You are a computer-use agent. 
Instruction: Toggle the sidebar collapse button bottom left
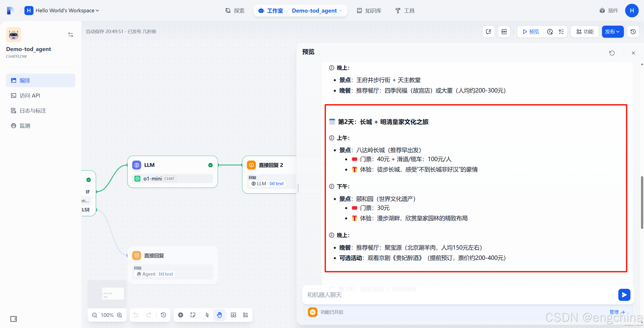coord(14,319)
